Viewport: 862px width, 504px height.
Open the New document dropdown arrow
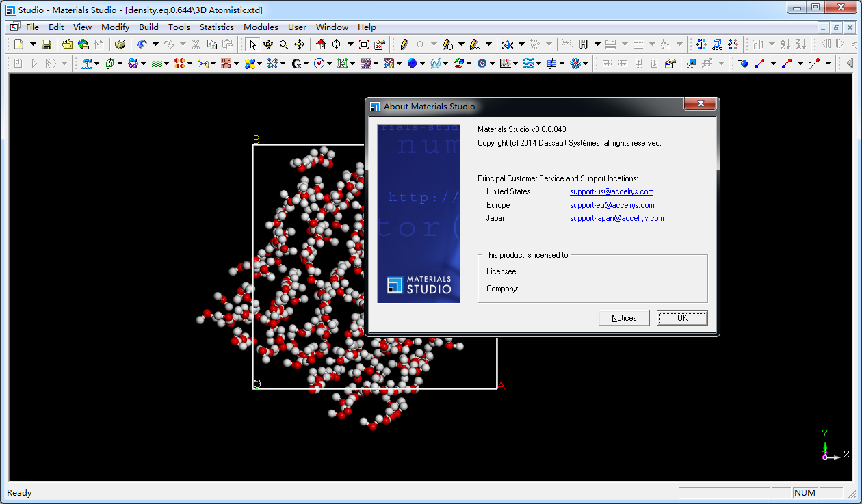point(33,44)
